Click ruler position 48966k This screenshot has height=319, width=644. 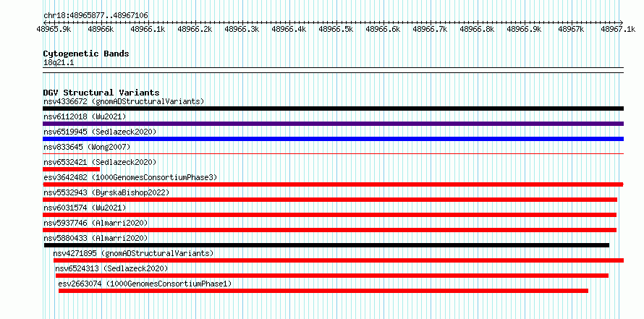tap(101, 29)
